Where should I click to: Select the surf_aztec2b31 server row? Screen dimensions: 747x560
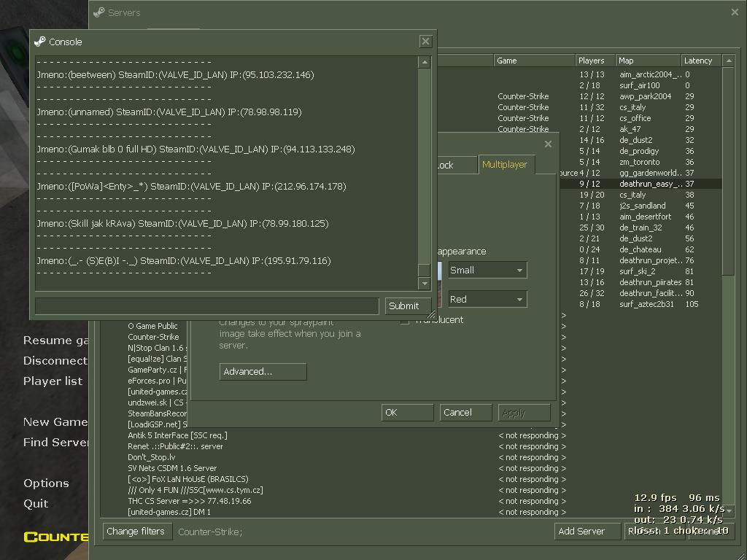[640, 304]
